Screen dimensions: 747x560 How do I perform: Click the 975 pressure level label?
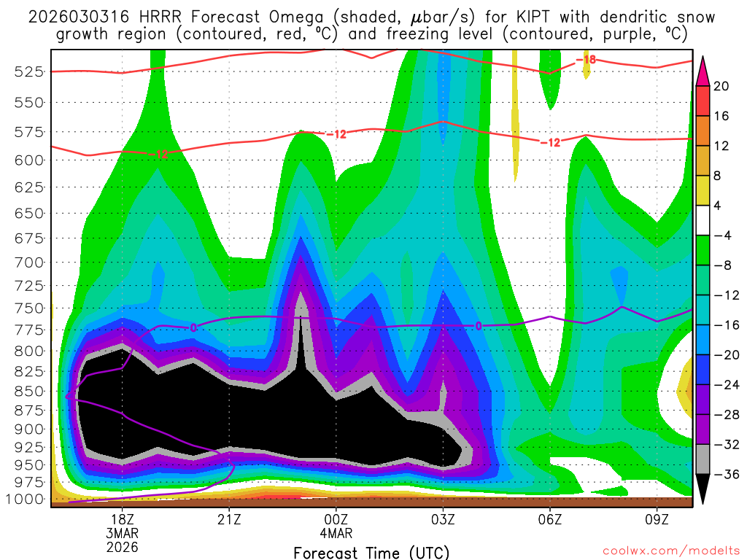pos(29,483)
